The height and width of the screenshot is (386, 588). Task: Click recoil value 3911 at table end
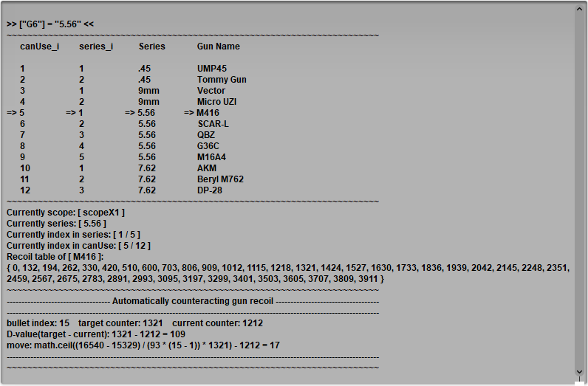(369, 279)
